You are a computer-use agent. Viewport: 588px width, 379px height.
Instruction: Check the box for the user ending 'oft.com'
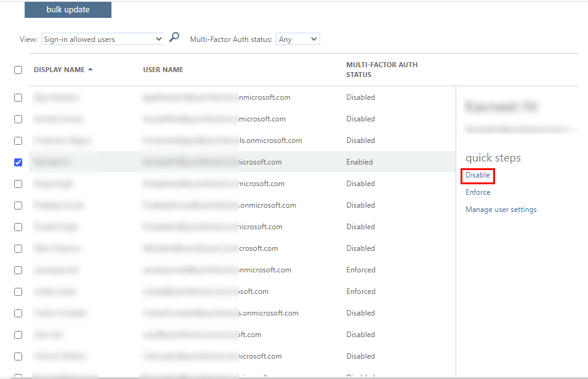(x=18, y=335)
